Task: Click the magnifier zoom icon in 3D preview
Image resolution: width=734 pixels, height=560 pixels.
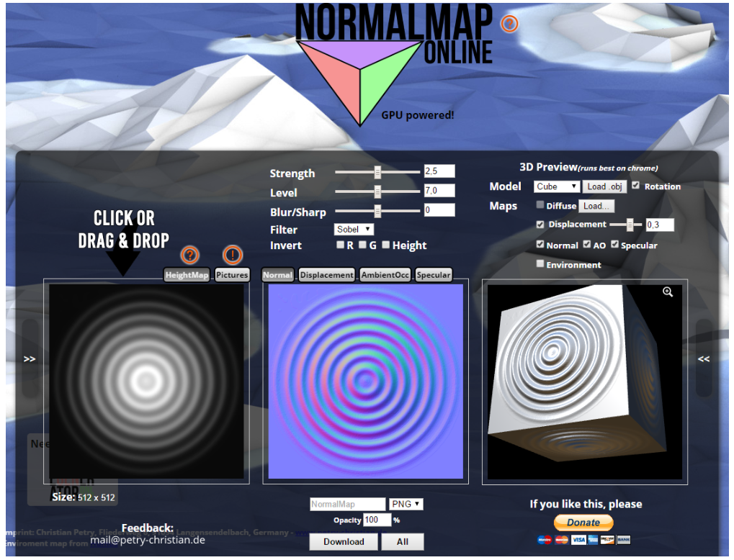Action: tap(668, 292)
